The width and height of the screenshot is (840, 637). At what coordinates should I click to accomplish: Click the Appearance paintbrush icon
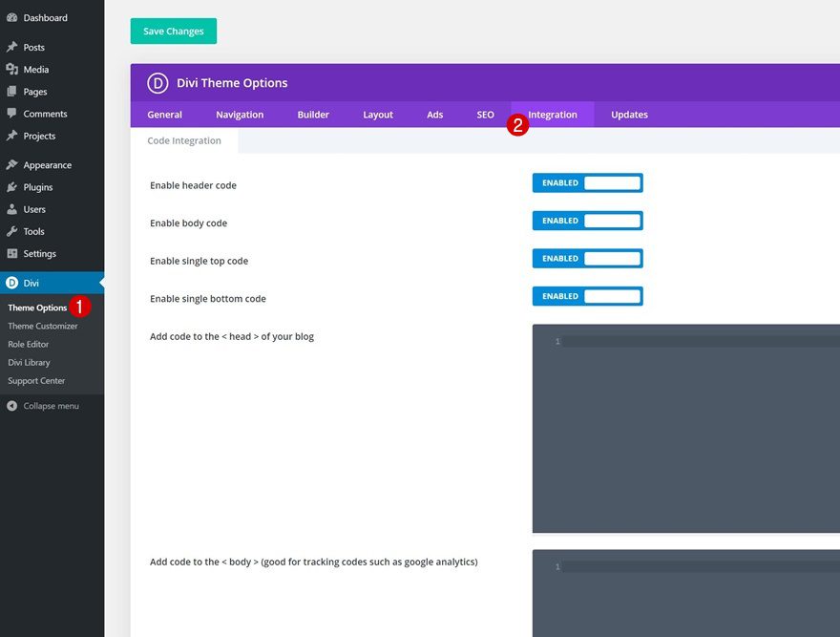point(11,165)
